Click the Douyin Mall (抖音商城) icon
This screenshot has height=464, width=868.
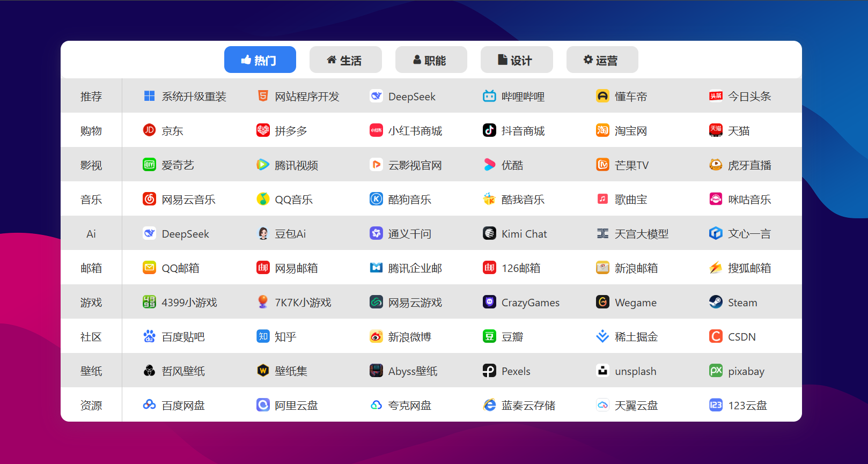coord(489,130)
